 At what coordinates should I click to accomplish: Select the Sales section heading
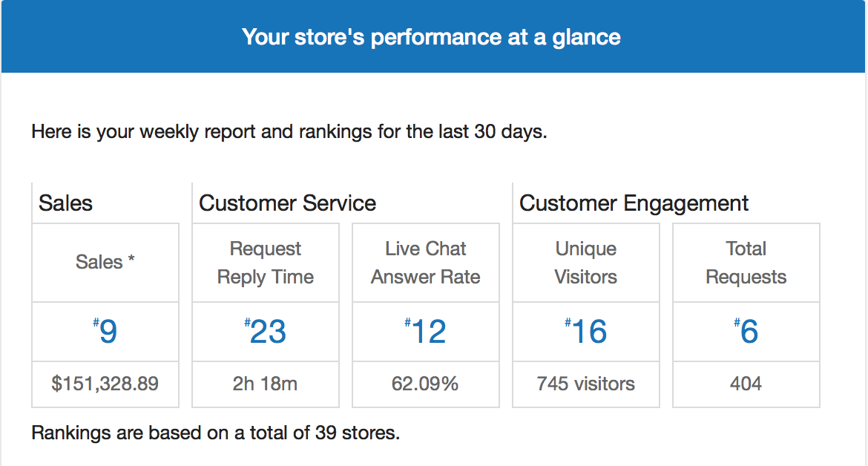[66, 203]
